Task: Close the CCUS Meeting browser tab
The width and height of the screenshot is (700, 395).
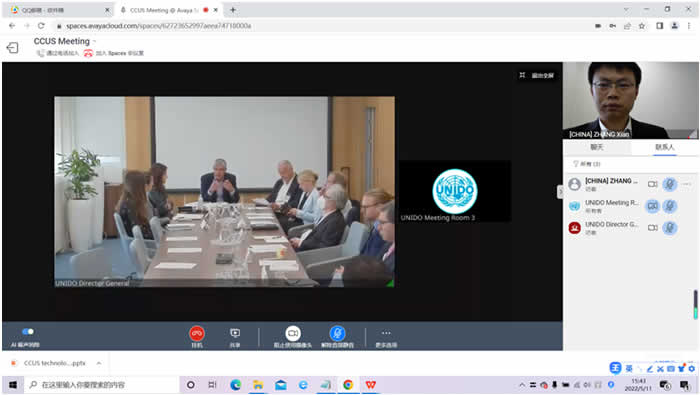Action: pos(216,10)
